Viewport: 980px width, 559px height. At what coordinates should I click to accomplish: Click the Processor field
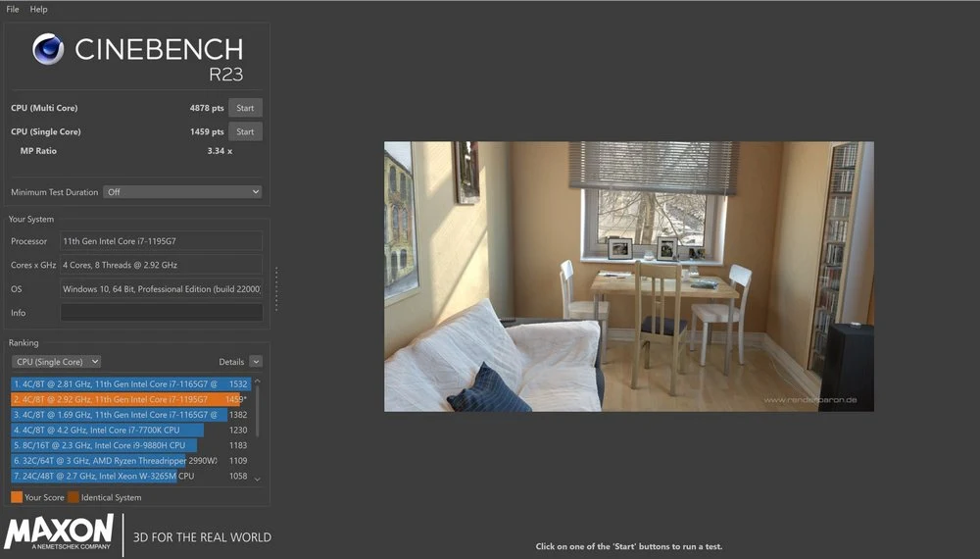(x=162, y=241)
